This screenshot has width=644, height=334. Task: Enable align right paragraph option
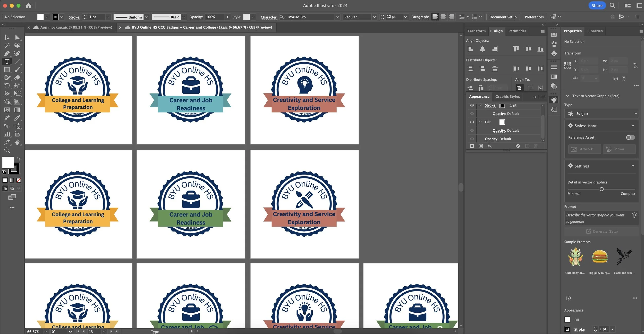point(452,17)
